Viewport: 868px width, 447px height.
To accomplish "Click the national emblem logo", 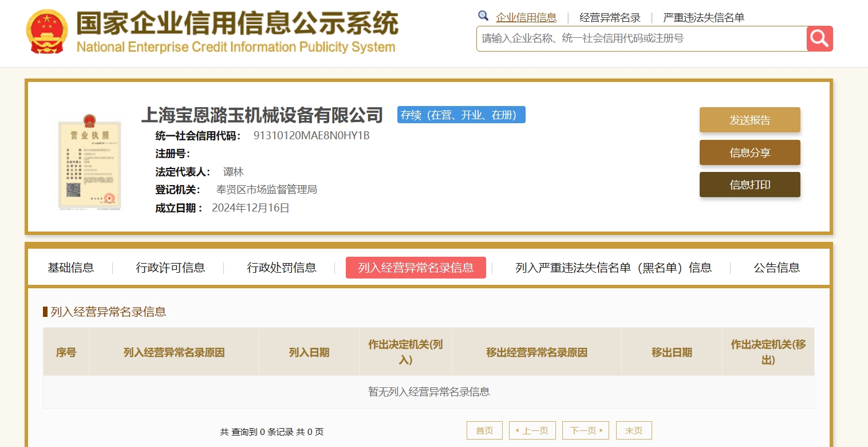I will point(47,32).
